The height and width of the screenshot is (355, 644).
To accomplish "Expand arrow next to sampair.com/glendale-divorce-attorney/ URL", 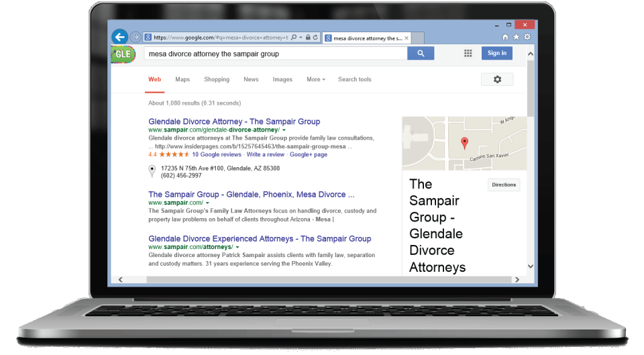I will (284, 130).
